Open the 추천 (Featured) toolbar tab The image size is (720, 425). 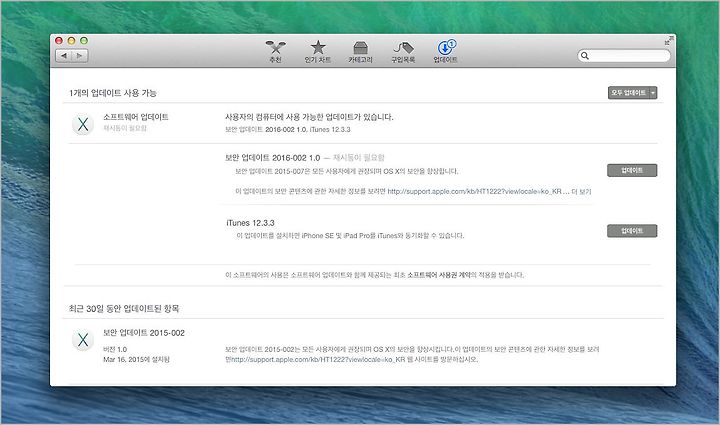click(x=275, y=52)
